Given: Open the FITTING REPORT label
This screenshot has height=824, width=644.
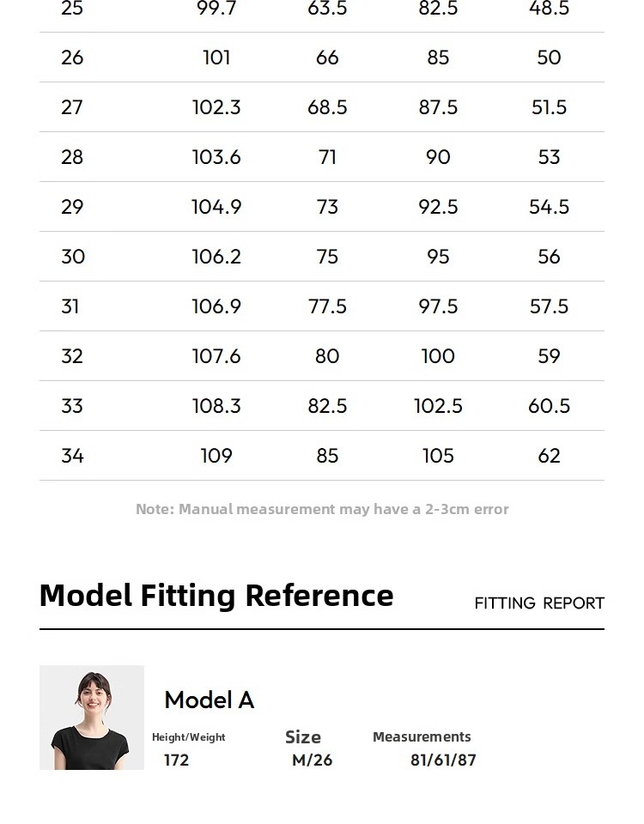Looking at the screenshot, I should click(x=539, y=603).
